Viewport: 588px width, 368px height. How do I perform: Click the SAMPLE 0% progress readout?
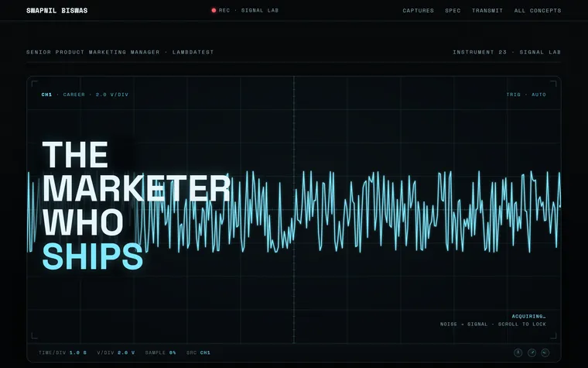pos(160,353)
